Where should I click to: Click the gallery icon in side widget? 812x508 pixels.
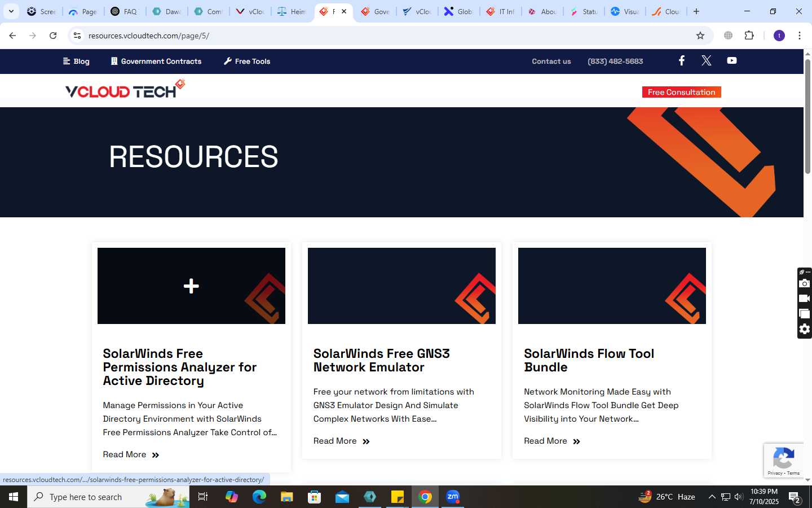point(805,314)
